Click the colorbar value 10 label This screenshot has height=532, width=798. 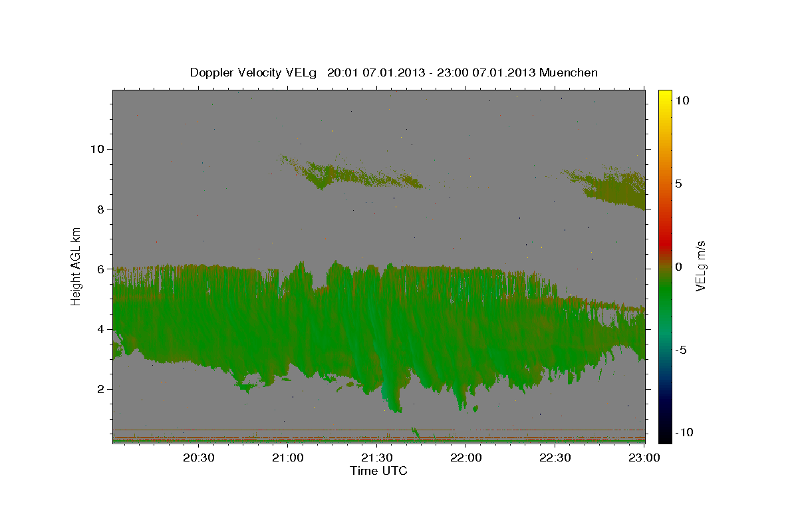(x=682, y=100)
